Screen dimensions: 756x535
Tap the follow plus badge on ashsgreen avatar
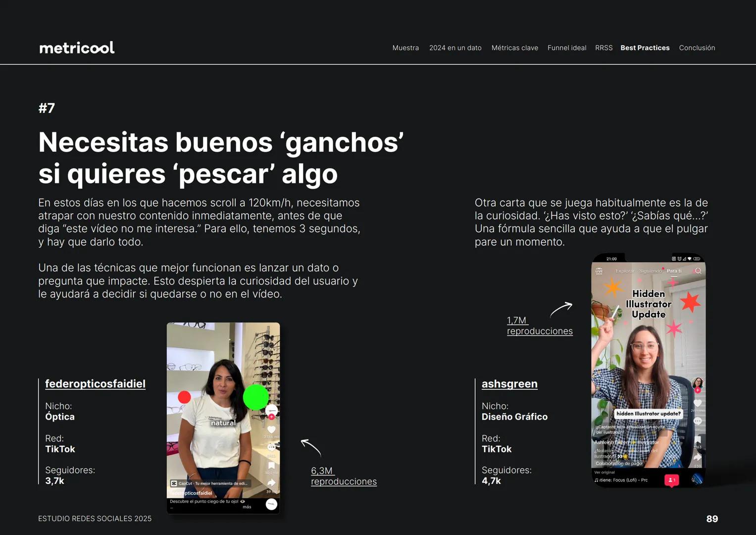pos(698,390)
